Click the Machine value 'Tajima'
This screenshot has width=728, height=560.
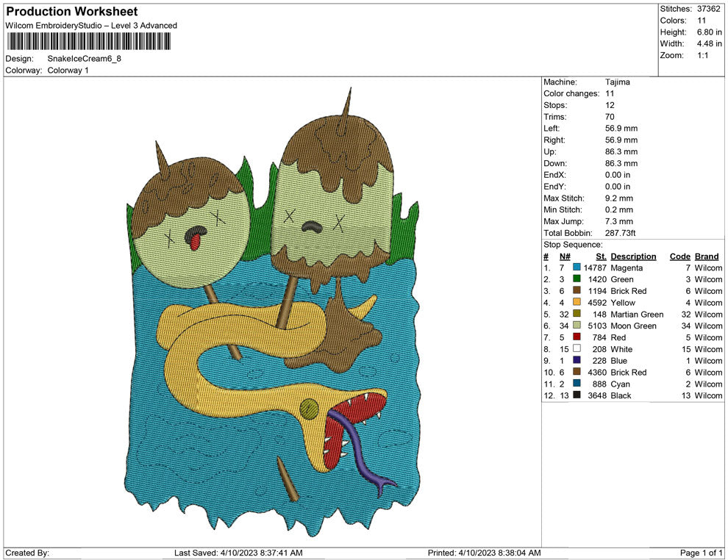(617, 82)
